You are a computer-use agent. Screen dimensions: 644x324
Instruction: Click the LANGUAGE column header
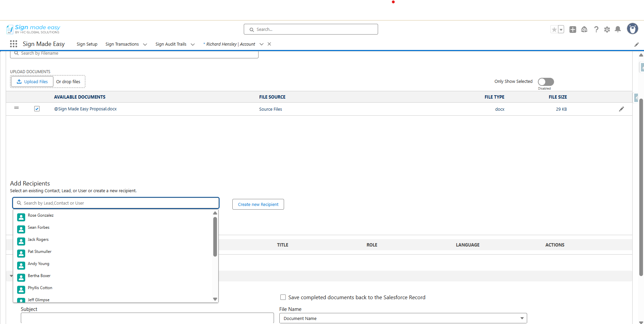pos(468,245)
